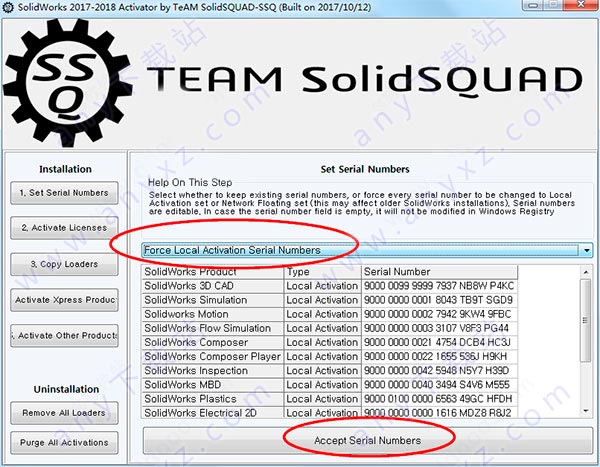Click the serial number field of SolidWorks Plastics
600x467 pixels.
pos(439,399)
